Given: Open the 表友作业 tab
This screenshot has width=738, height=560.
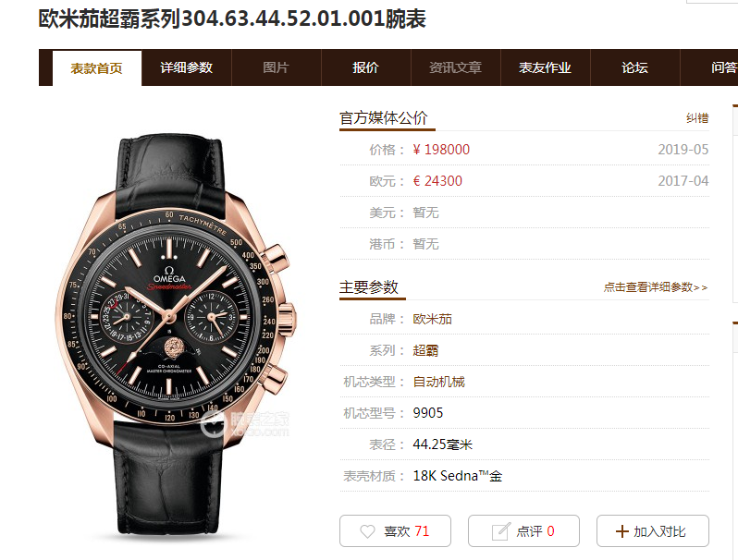Looking at the screenshot, I should (545, 67).
